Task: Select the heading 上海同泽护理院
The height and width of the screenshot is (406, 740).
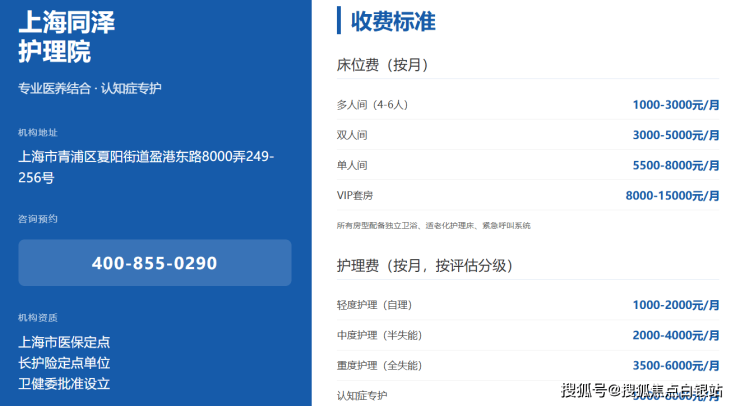Action: click(x=67, y=37)
